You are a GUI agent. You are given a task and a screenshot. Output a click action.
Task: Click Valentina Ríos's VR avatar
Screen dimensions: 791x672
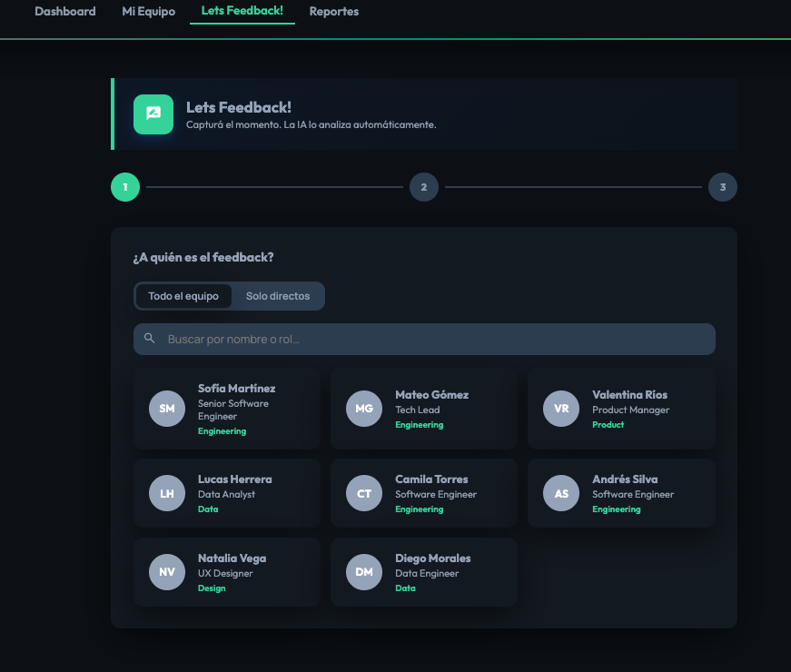pos(560,409)
